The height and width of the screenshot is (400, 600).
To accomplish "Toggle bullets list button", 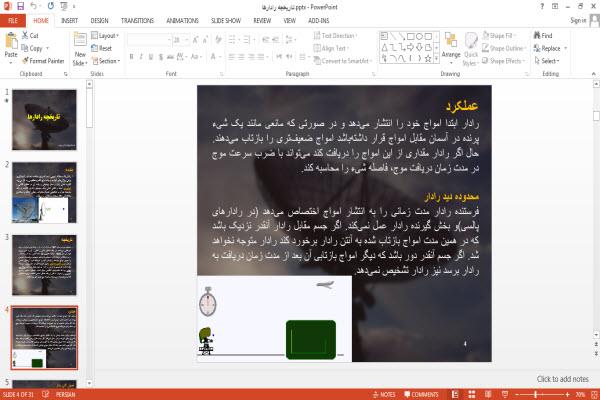I will tap(233, 39).
